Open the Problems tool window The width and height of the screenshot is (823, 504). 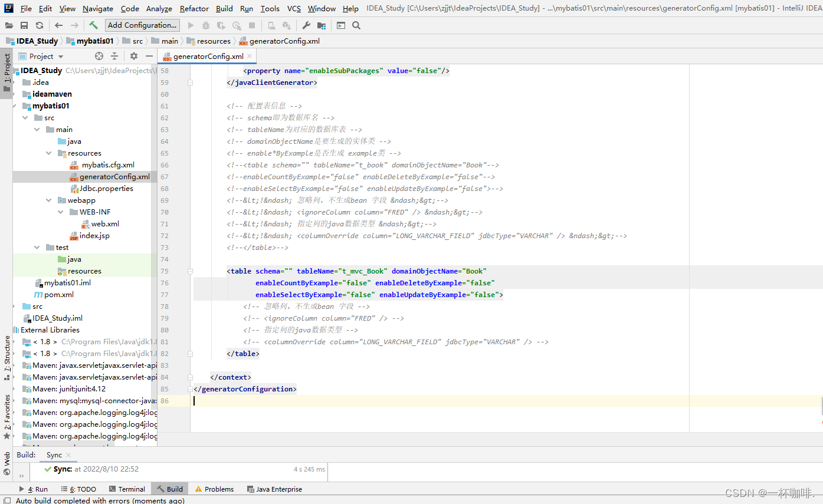click(214, 489)
